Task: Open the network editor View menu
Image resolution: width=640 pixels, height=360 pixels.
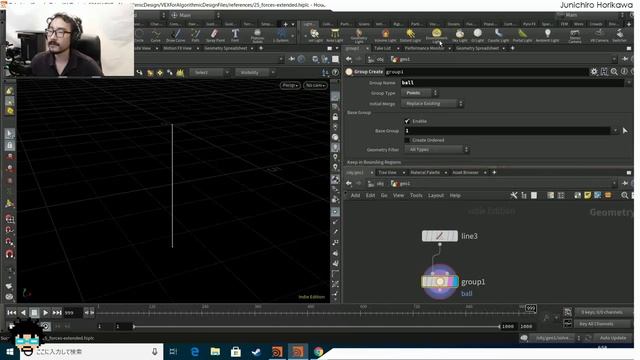Action: [x=398, y=196]
